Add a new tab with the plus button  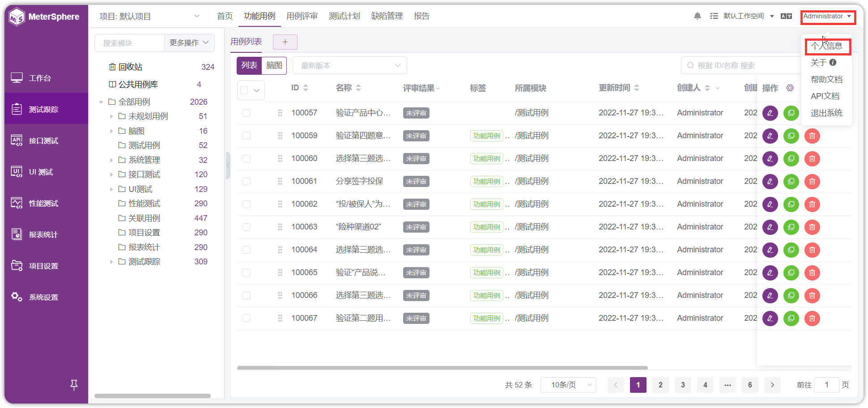[x=285, y=42]
